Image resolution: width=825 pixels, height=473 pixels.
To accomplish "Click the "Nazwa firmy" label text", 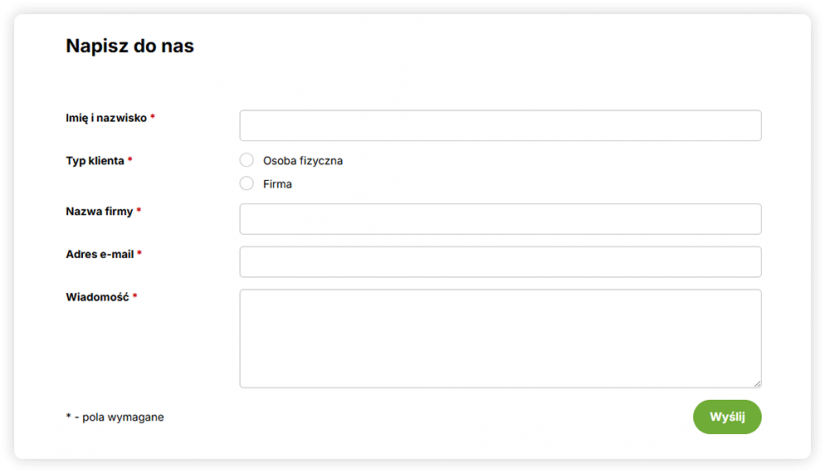I will tap(99, 212).
